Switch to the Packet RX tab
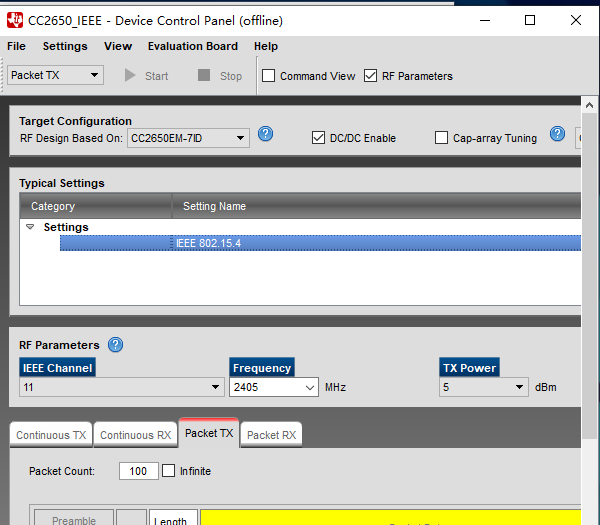The height and width of the screenshot is (525, 600). pyautogui.click(x=272, y=435)
